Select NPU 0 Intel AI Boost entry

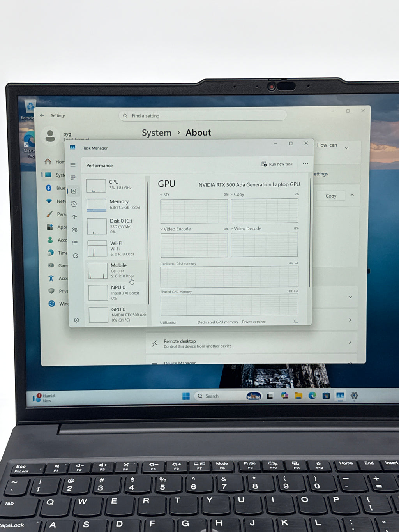coord(117,292)
